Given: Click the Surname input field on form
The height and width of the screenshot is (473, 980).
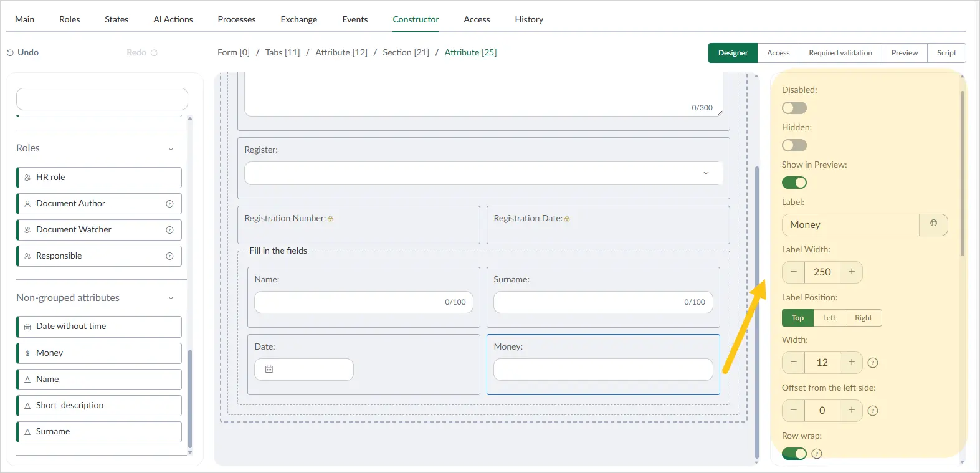Looking at the screenshot, I should [x=603, y=302].
